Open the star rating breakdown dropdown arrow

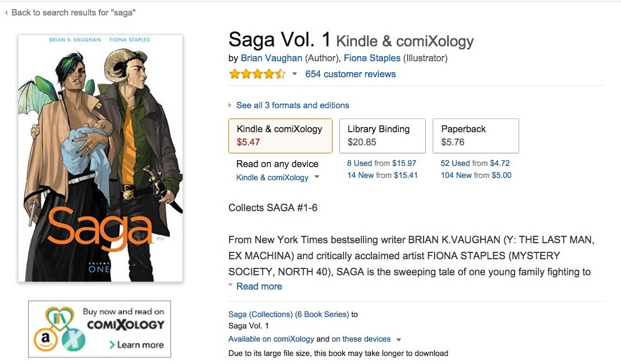click(294, 74)
